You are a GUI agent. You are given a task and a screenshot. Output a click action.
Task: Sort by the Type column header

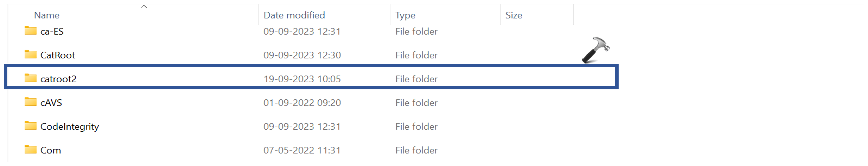click(405, 15)
